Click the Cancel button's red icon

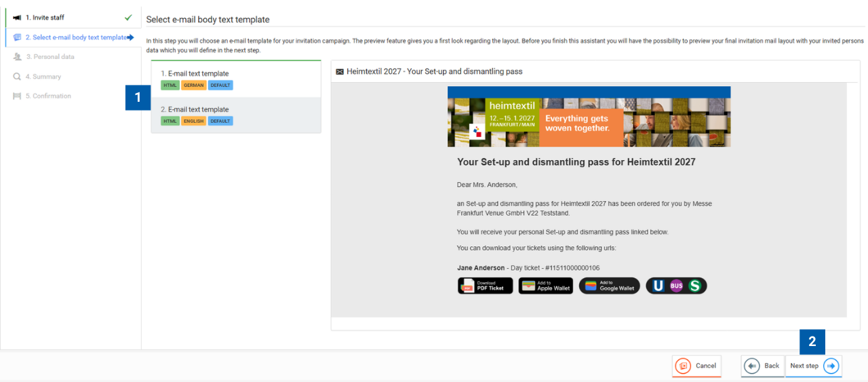[x=684, y=366]
